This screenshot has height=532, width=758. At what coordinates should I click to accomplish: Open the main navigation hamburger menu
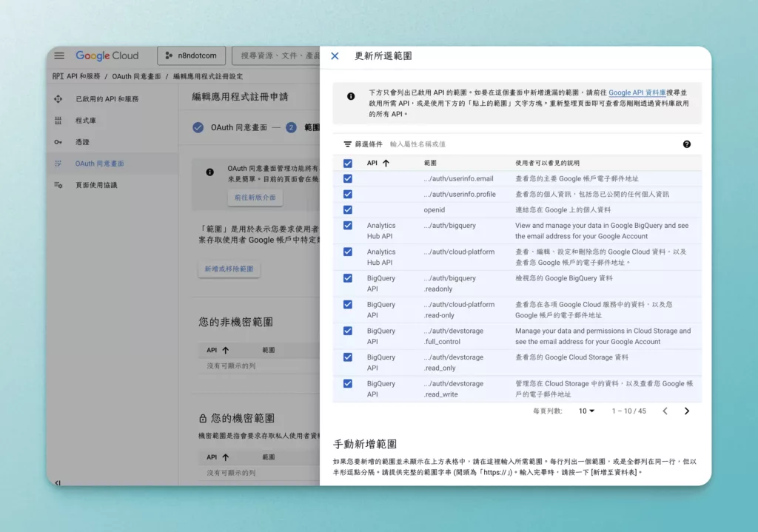[59, 55]
